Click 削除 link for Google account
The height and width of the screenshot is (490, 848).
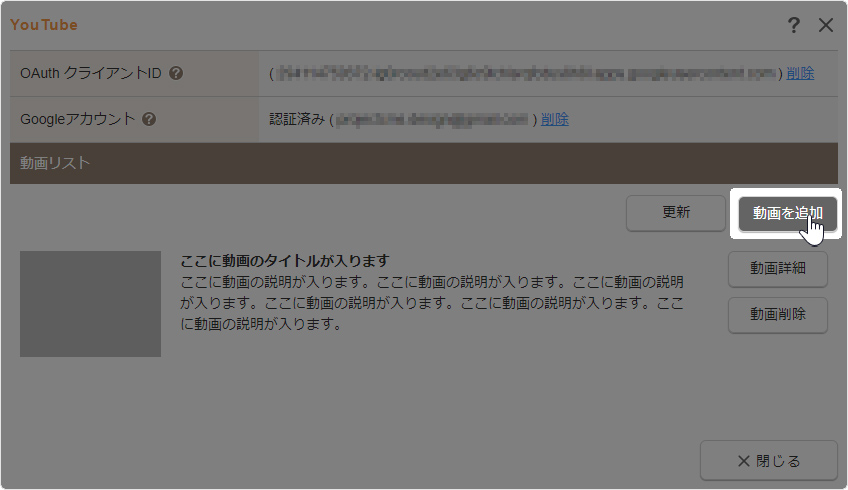click(554, 119)
